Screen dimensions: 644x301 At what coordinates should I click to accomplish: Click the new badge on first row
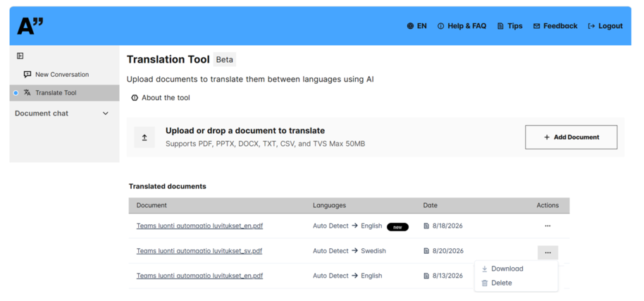tap(397, 227)
